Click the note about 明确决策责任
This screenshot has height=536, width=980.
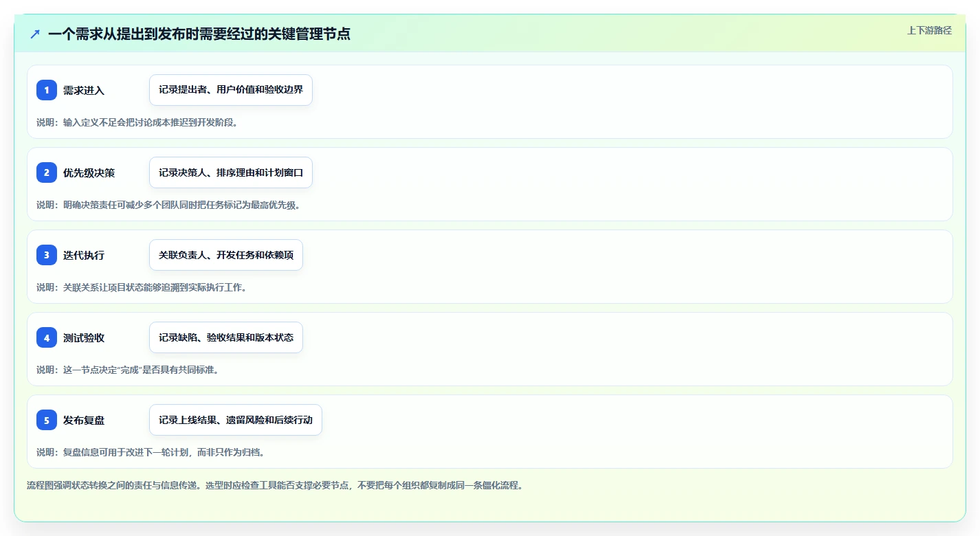tap(168, 205)
